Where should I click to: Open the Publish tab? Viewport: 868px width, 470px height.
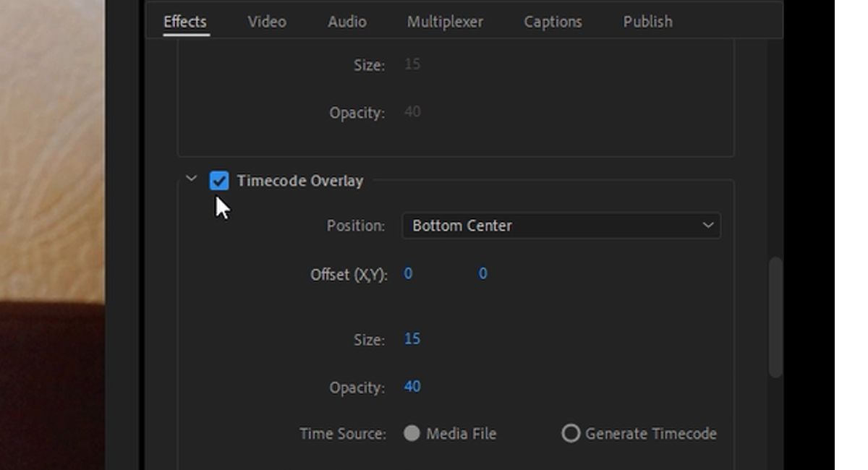647,22
